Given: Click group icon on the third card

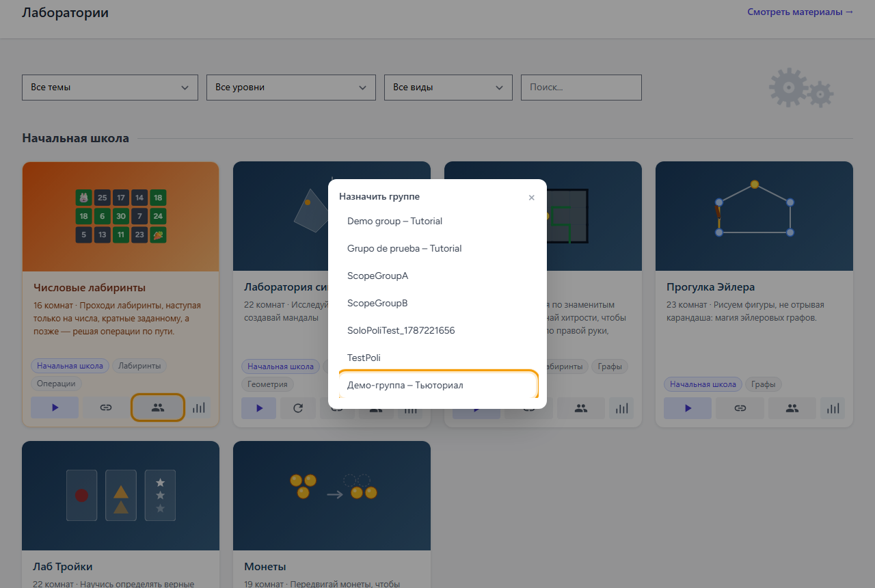Looking at the screenshot, I should coord(581,408).
